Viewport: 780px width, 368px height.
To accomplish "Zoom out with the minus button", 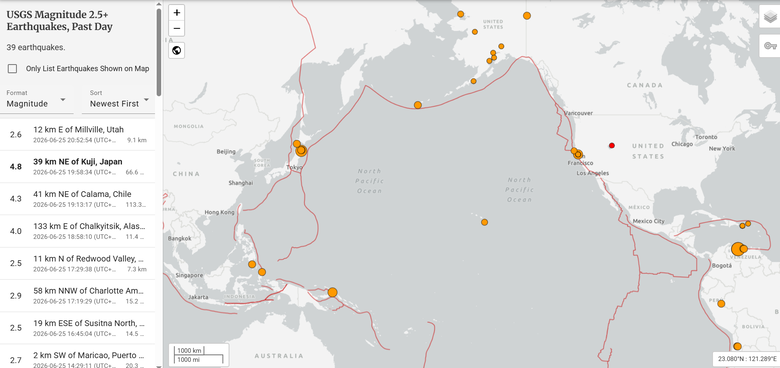I will click(177, 28).
